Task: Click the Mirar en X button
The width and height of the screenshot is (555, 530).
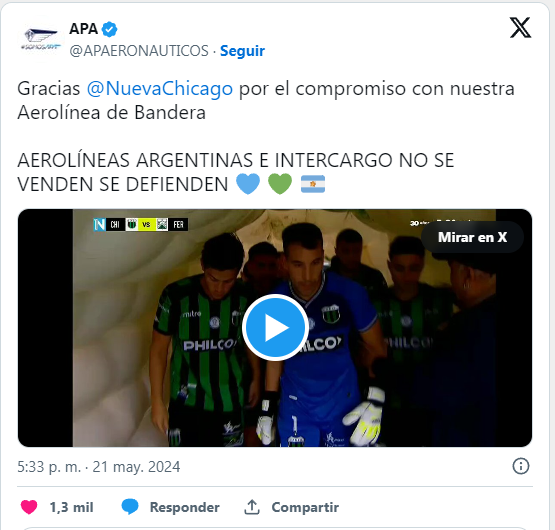Action: [472, 237]
